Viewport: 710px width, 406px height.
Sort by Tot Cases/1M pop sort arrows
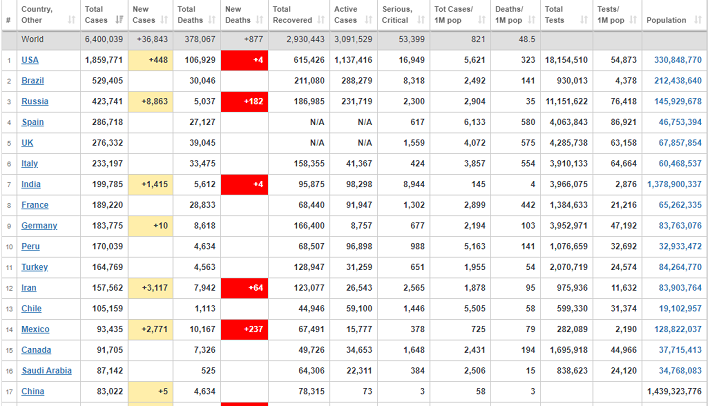[482, 20]
